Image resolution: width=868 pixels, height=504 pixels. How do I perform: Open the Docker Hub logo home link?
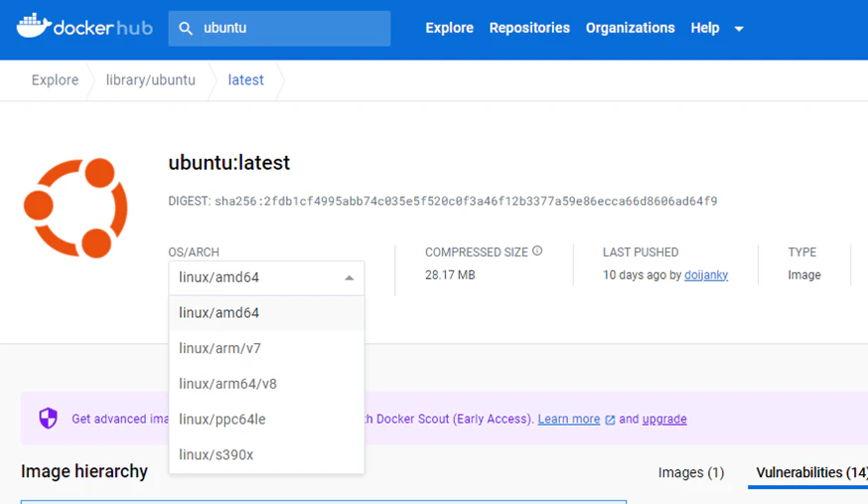point(84,27)
